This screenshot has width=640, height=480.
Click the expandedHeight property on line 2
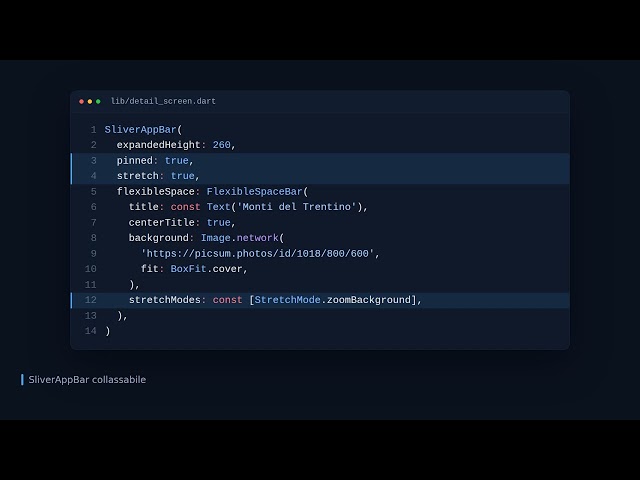(158, 145)
